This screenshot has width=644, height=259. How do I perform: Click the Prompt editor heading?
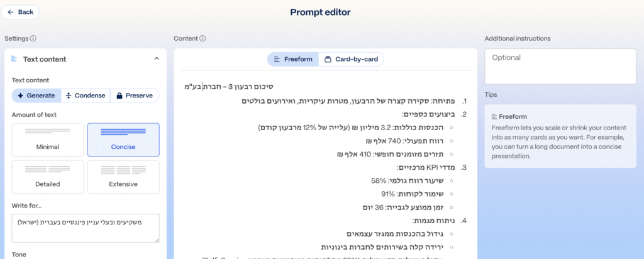pos(320,12)
